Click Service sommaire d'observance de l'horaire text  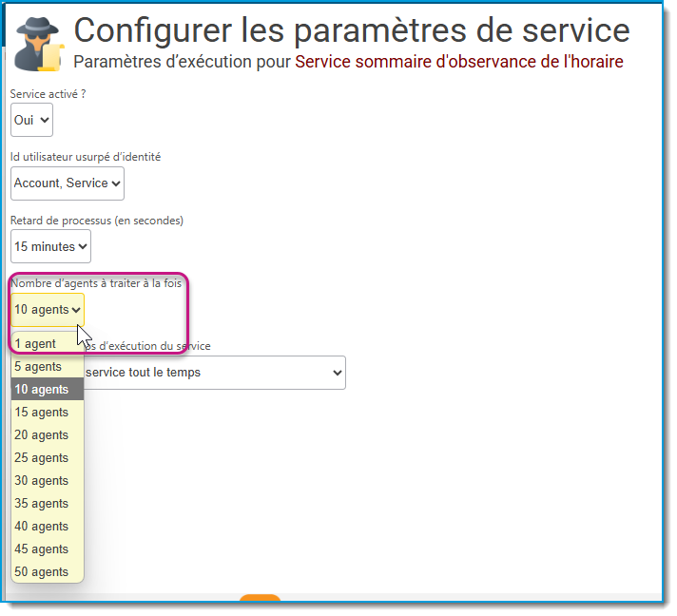(x=459, y=62)
